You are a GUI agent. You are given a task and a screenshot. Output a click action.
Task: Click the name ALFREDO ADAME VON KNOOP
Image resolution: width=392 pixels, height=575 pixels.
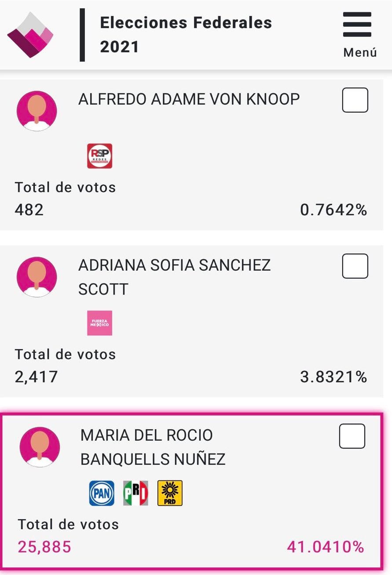pyautogui.click(x=189, y=100)
